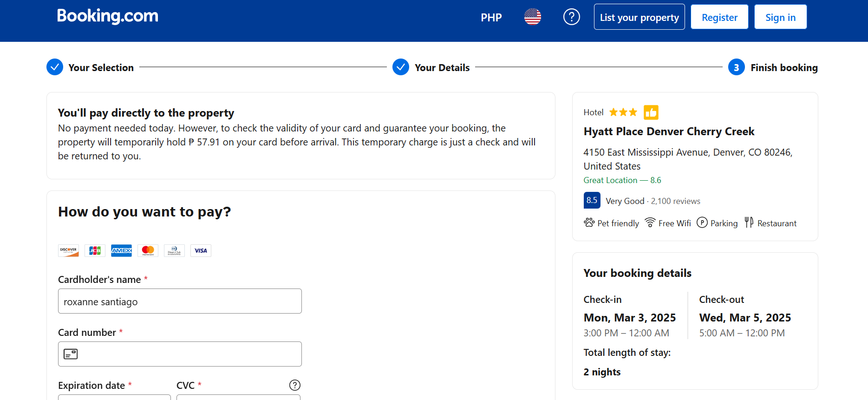Focus the Card number input field

180,354
